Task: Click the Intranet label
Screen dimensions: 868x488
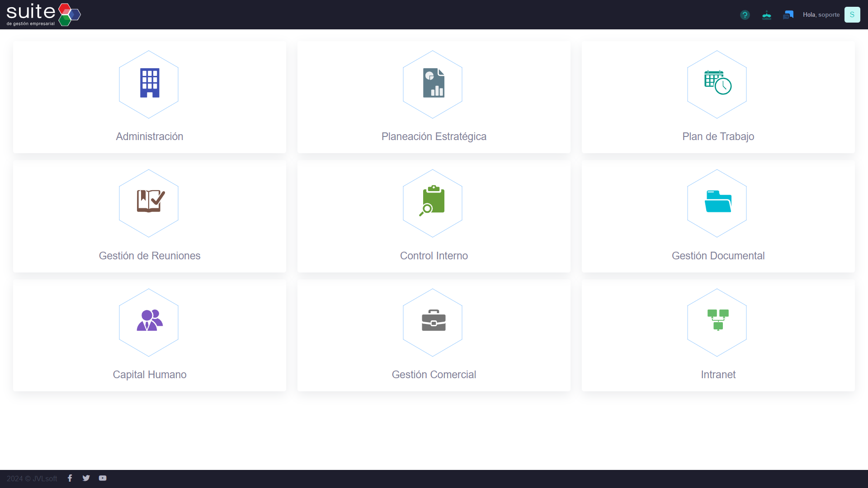Action: tap(718, 375)
